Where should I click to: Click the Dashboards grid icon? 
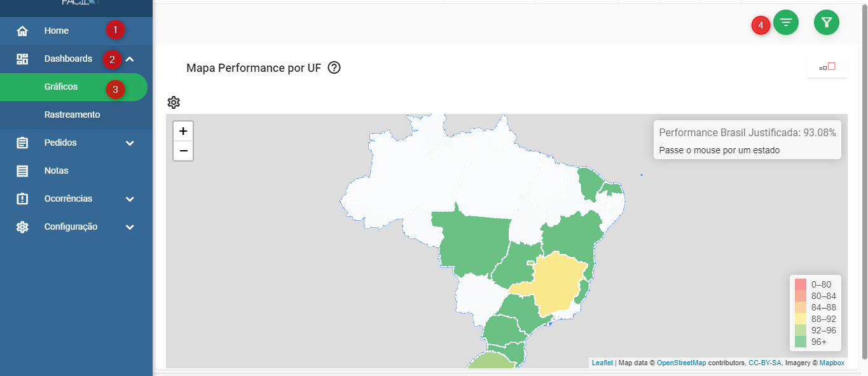coord(22,59)
